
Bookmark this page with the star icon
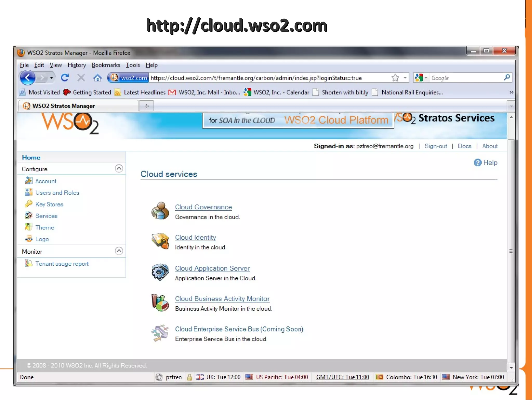[x=395, y=77]
